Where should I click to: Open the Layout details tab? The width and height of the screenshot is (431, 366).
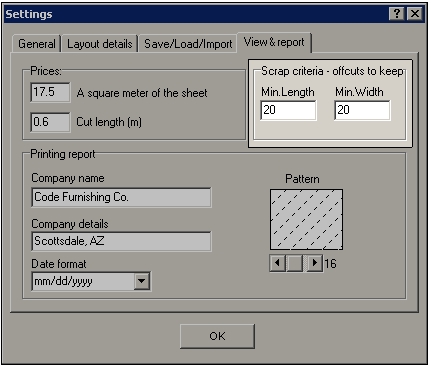point(100,44)
